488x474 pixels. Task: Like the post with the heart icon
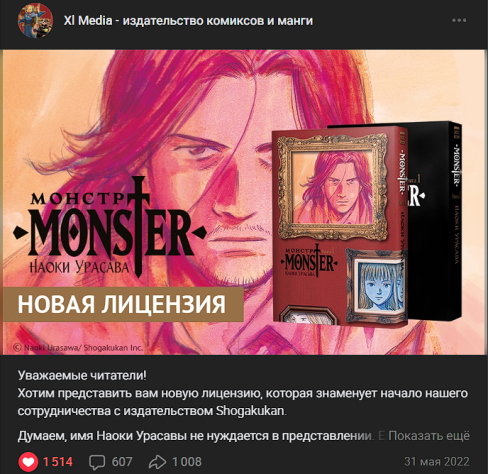pos(28,462)
